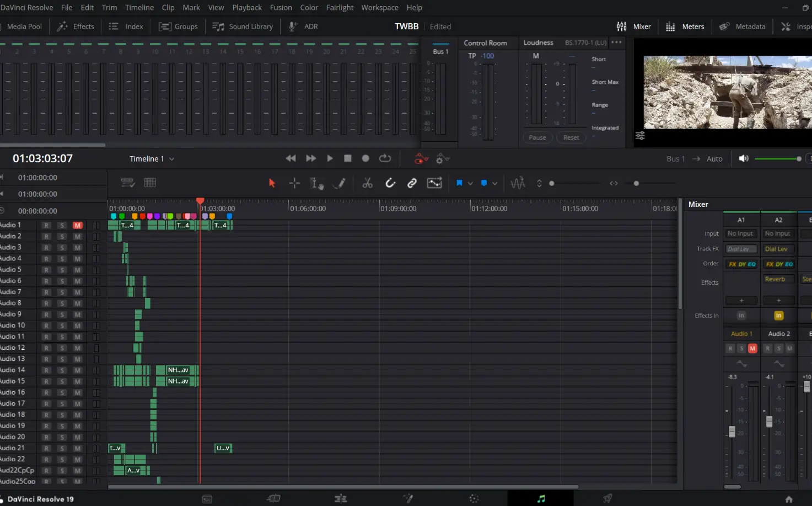Screen dimensions: 812x506
Task: Start playback with the play button
Action: click(330, 158)
